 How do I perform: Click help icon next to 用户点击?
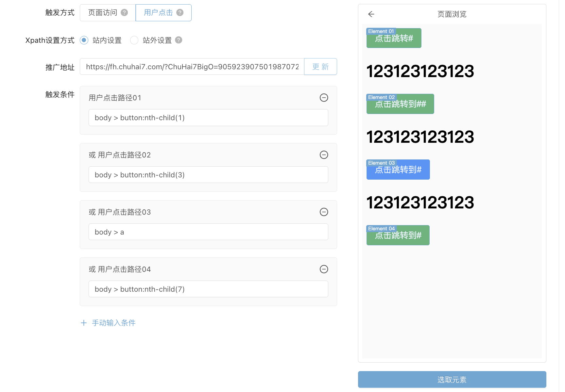[180, 13]
